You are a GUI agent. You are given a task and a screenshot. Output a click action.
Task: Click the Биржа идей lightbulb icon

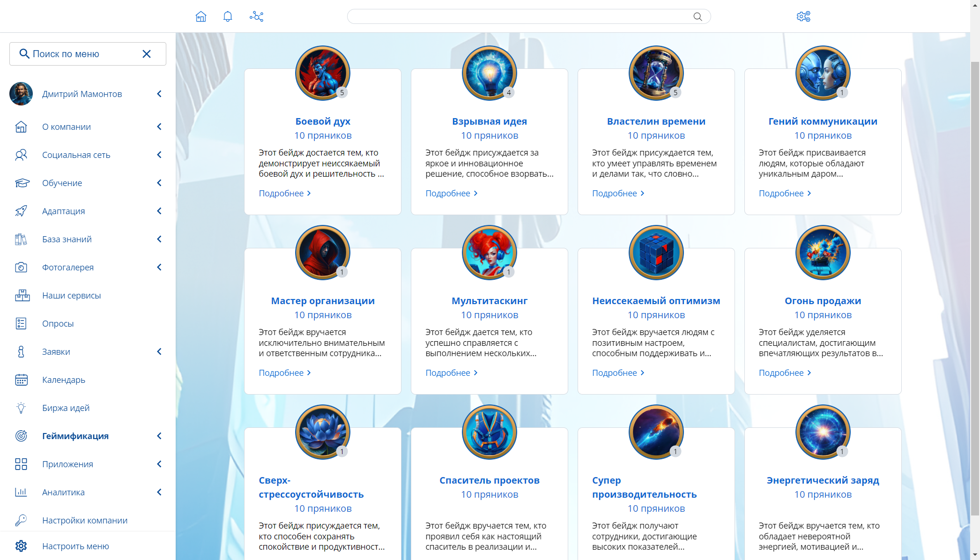pos(21,408)
